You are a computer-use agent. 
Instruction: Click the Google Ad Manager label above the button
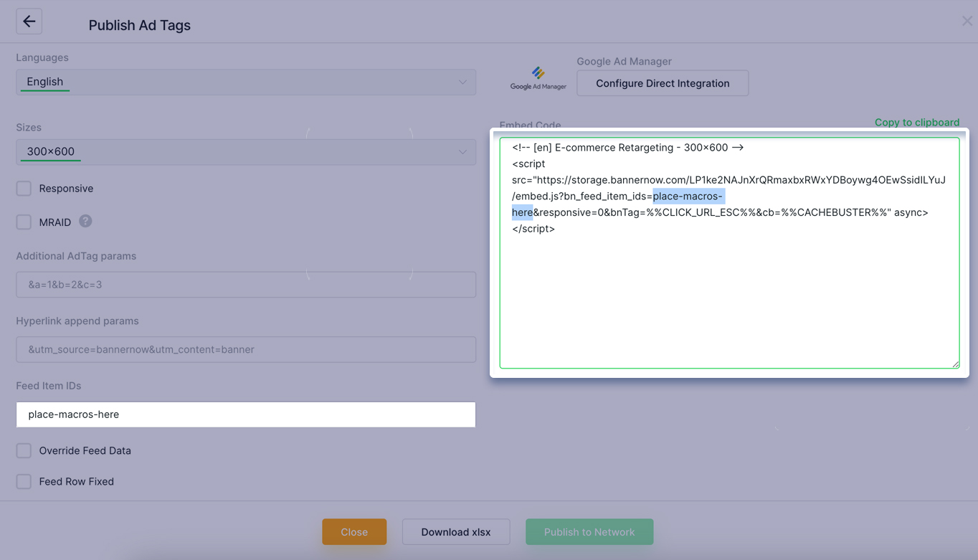(624, 62)
